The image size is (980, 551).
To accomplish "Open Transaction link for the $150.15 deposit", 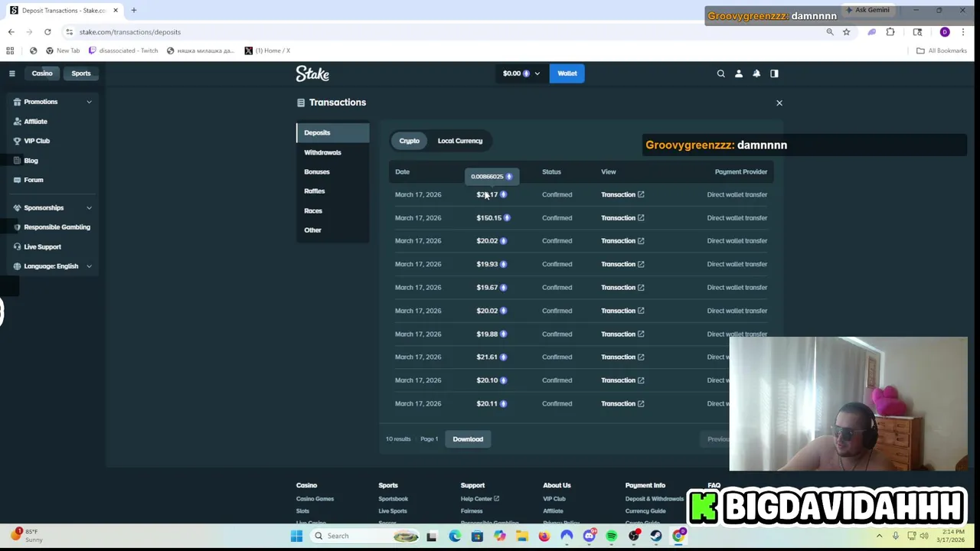I will pyautogui.click(x=622, y=218).
